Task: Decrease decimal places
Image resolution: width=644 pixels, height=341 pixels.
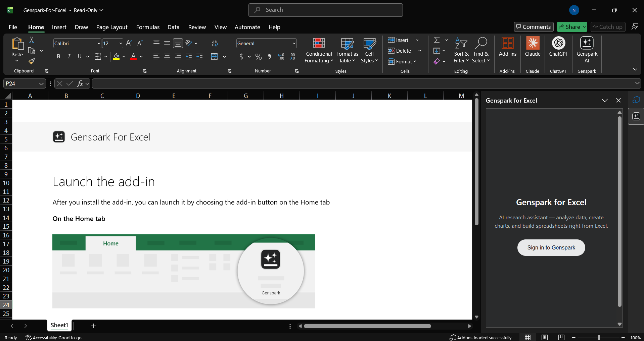Action: pyautogui.click(x=292, y=57)
